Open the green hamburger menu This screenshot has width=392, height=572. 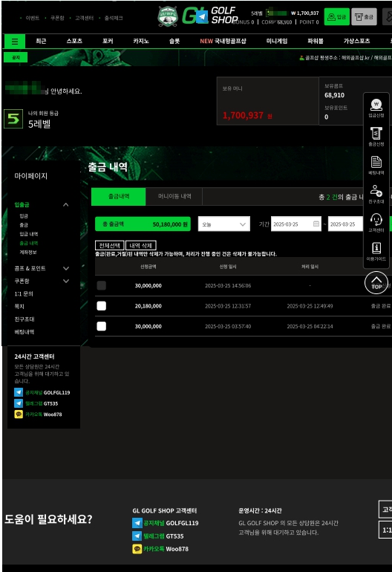pos(15,41)
